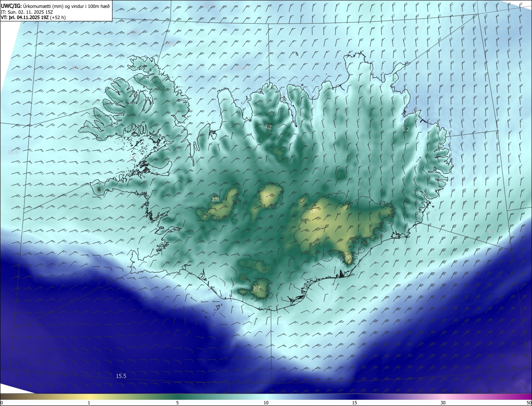Click the 8.1 value off the southeast coast

(492, 232)
